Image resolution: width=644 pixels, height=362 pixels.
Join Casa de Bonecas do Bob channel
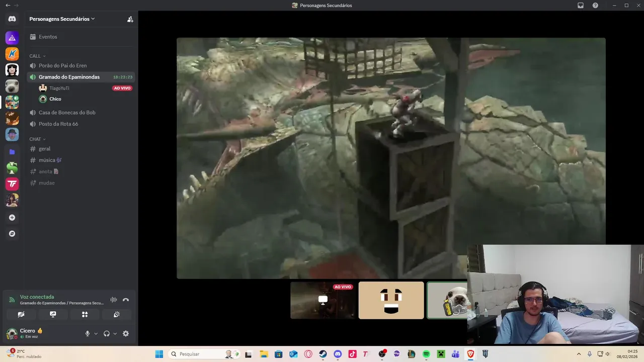81,113
